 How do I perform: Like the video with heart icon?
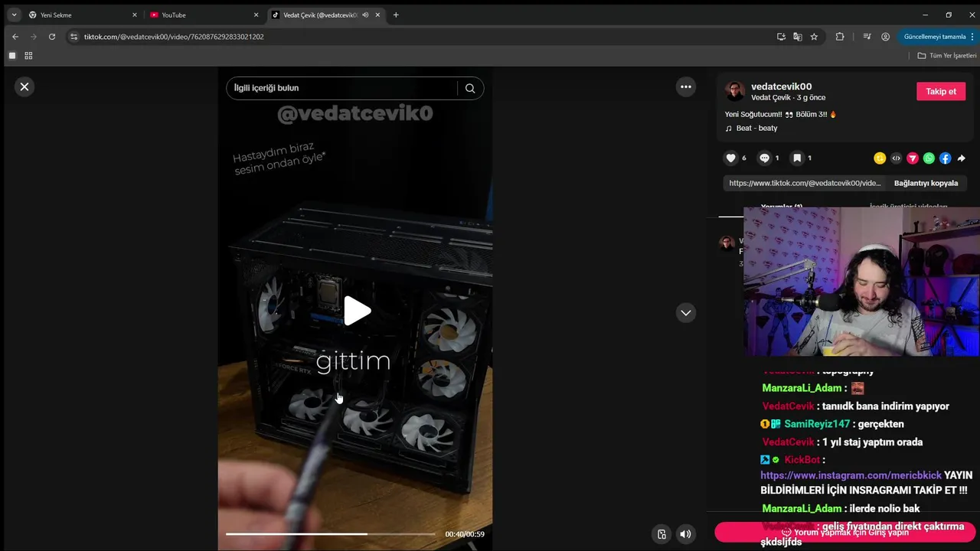pos(730,158)
